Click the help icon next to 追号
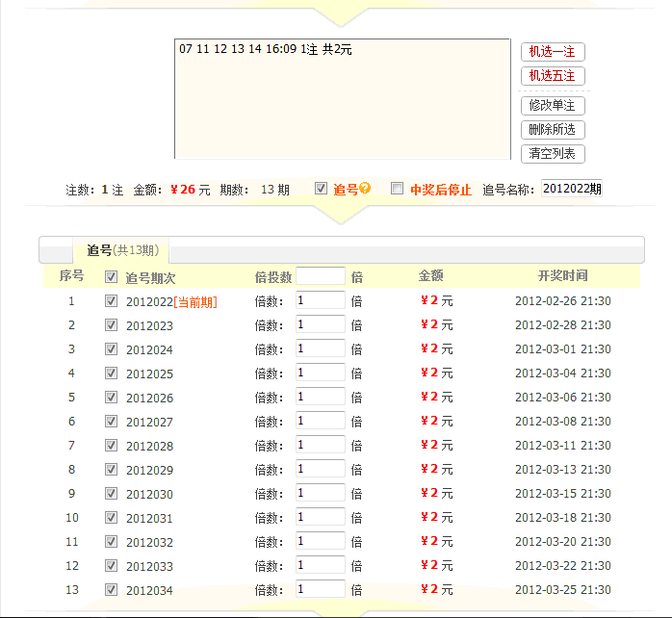The height and width of the screenshot is (618, 672). [365, 188]
